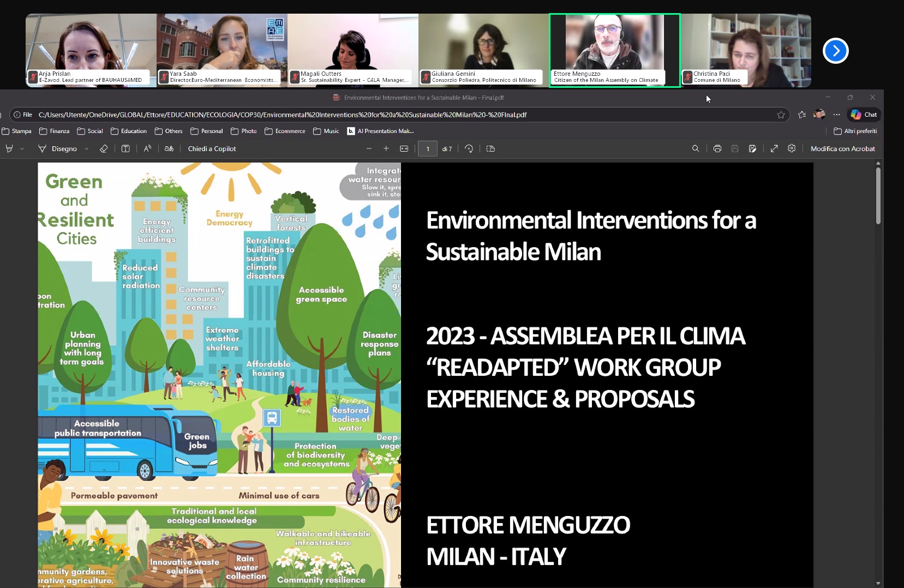
Task: Open the browser settings ellipsis menu
Action: tap(837, 115)
